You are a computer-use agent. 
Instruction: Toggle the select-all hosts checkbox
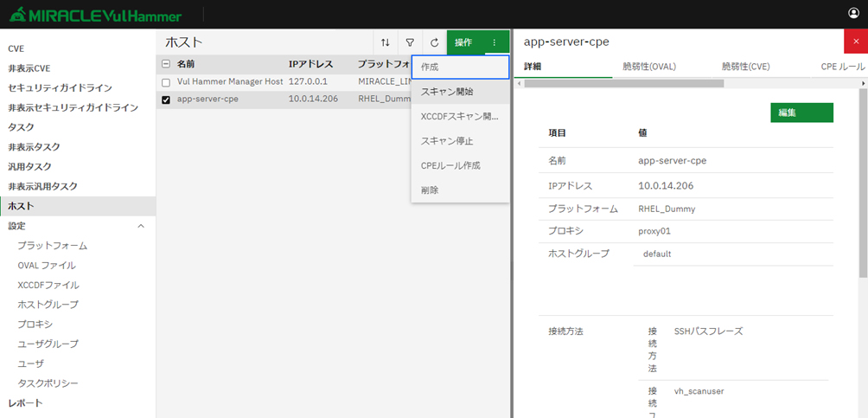166,64
